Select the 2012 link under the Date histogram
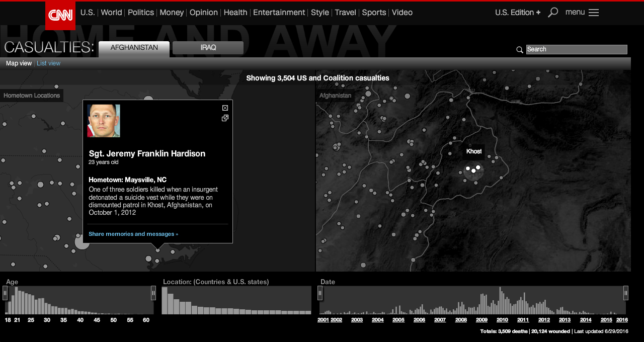The width and height of the screenshot is (644, 342). point(544,320)
